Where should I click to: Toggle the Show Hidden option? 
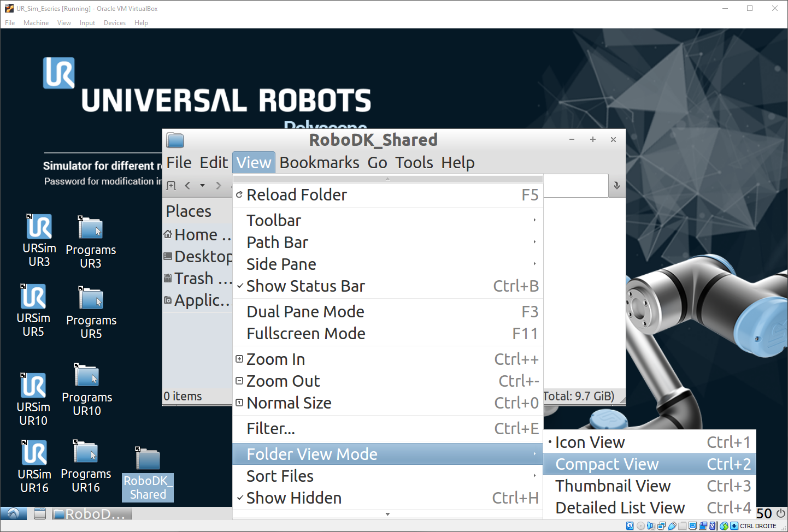tap(294, 498)
